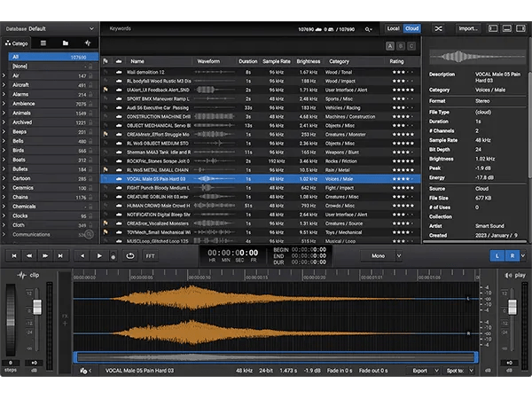532x399 pixels.
Task: Click the loop playback icon
Action: coord(131,255)
